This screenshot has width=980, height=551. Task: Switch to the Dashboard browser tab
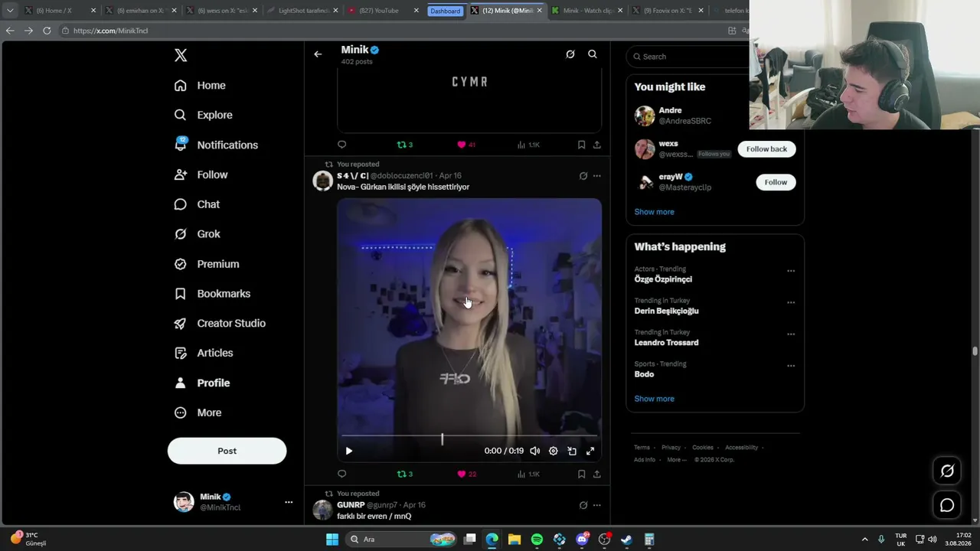point(445,11)
